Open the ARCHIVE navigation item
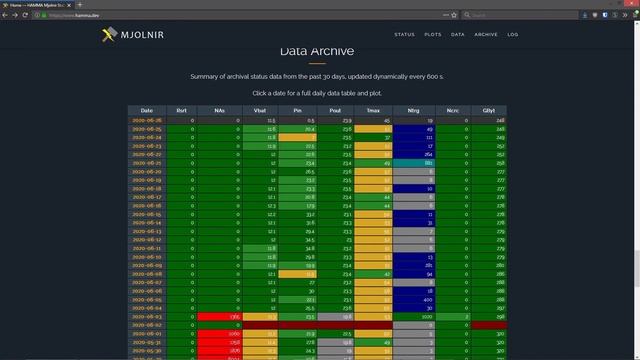This screenshot has width=640, height=360. point(486,35)
